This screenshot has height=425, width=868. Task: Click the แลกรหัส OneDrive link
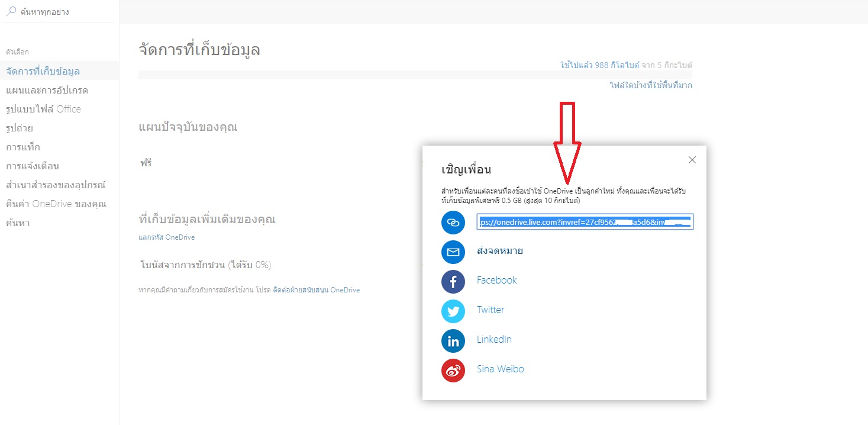click(166, 237)
